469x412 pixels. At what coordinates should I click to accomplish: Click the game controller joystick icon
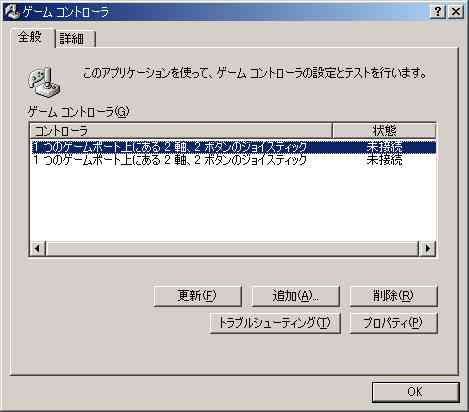[x=44, y=82]
